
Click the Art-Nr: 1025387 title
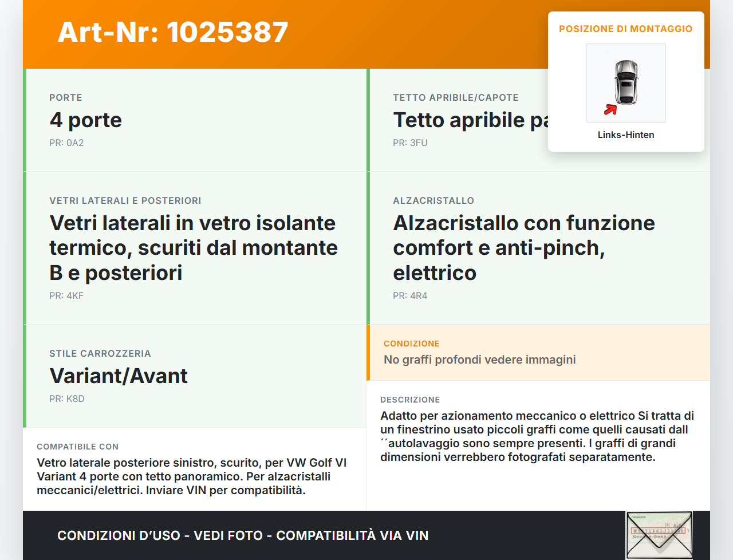[172, 33]
